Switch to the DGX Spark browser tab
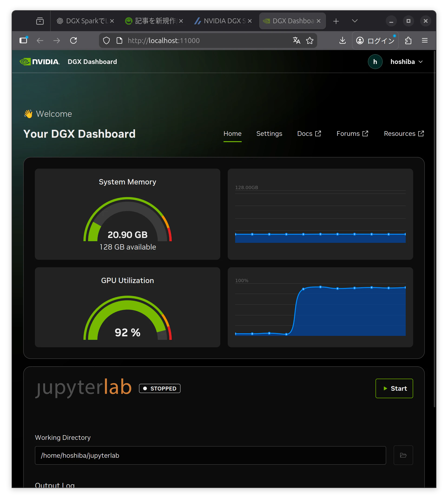Screen dimensions: 448x501 tap(85, 21)
